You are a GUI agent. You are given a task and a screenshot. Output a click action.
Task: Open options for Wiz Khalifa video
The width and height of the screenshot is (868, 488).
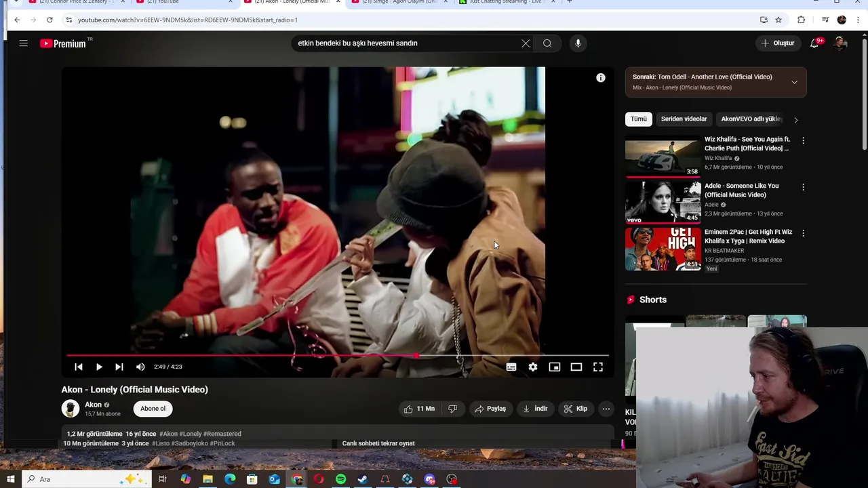803,140
